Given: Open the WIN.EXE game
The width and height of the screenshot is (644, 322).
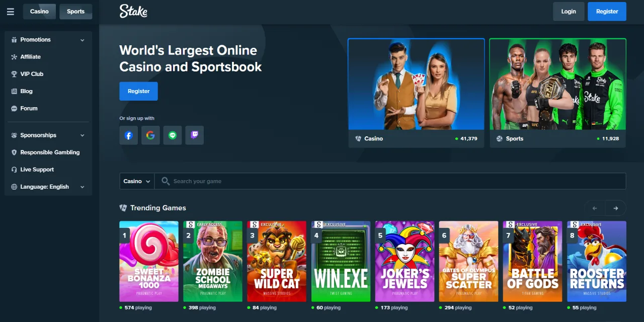Looking at the screenshot, I should [x=341, y=262].
